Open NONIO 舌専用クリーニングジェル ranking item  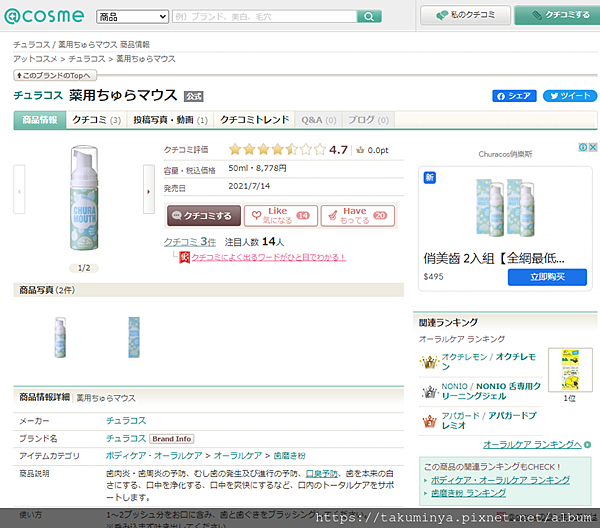[x=491, y=391]
